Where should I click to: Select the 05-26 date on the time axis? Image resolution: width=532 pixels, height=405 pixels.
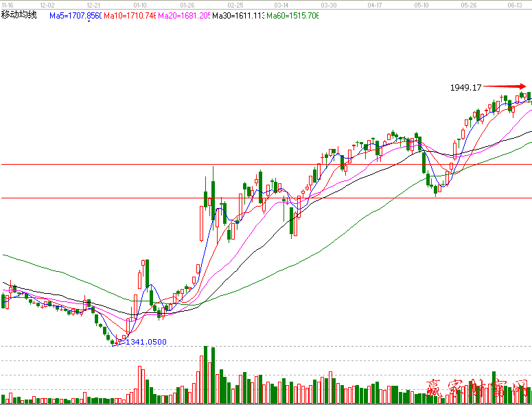(x=469, y=4)
